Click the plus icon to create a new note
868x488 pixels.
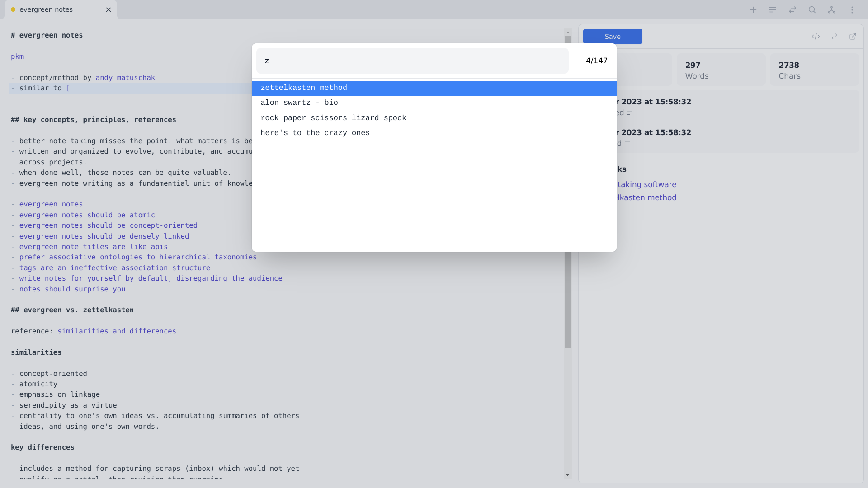coord(753,9)
